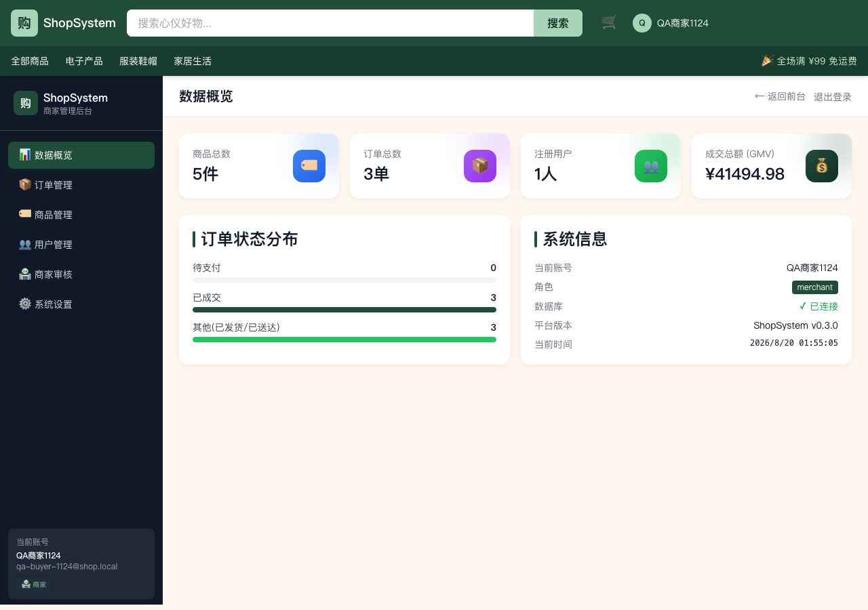Open 系统设置 in the sidebar
This screenshot has width=868, height=610.
click(81, 304)
